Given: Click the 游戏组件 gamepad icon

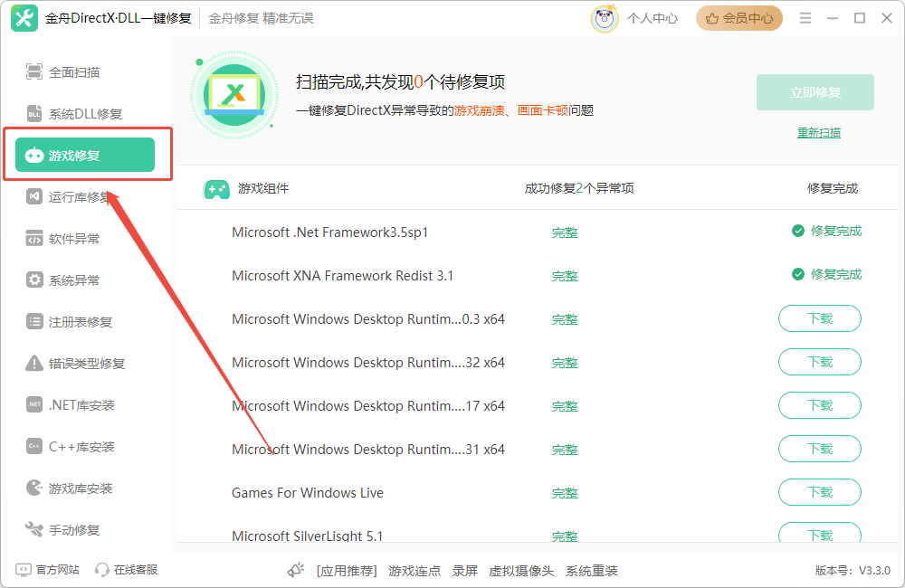Looking at the screenshot, I should point(216,189).
